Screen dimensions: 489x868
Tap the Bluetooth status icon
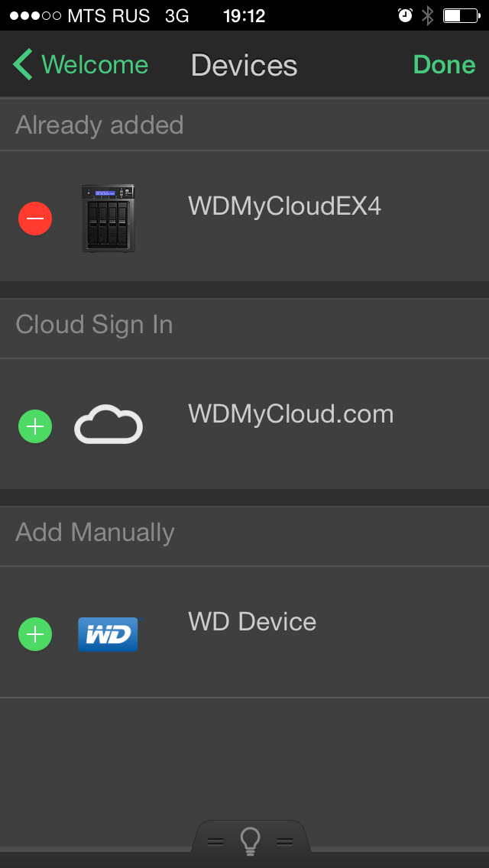[428, 15]
